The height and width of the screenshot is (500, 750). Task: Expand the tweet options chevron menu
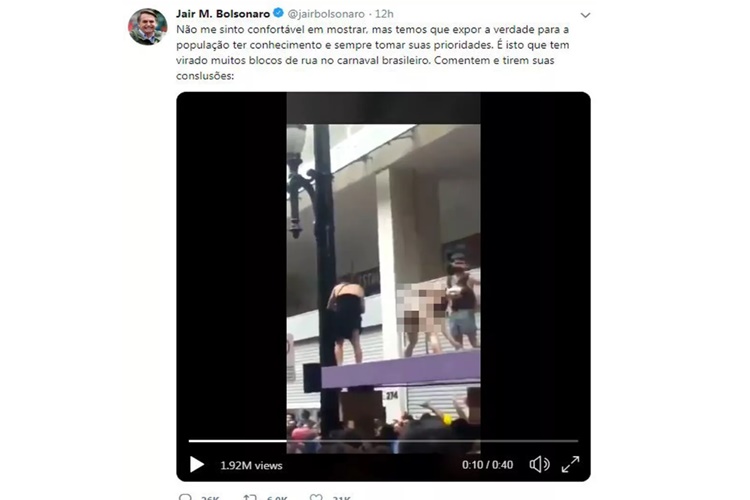tap(585, 15)
